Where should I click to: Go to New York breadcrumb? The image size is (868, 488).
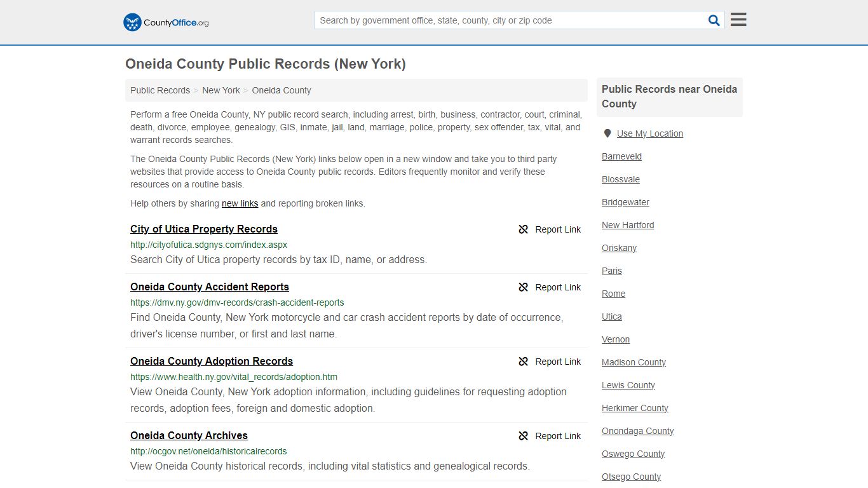point(221,90)
